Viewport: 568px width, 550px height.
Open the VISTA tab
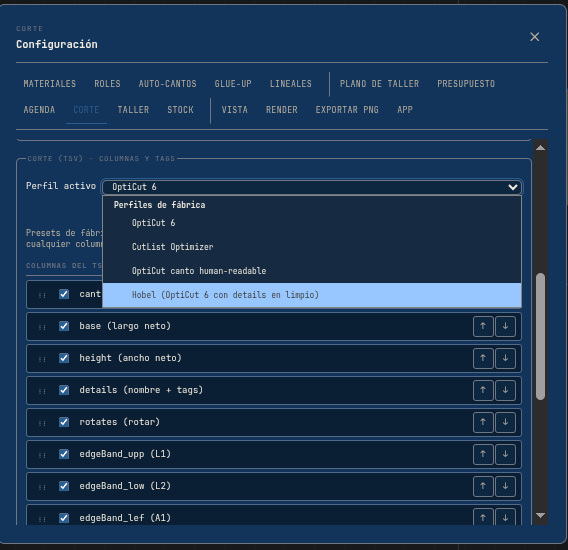(234, 110)
